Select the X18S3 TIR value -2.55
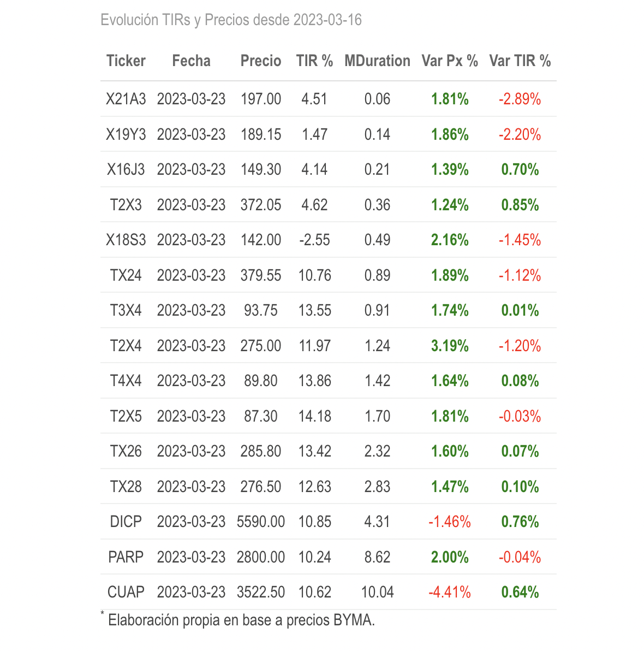644x651 pixels. point(314,240)
